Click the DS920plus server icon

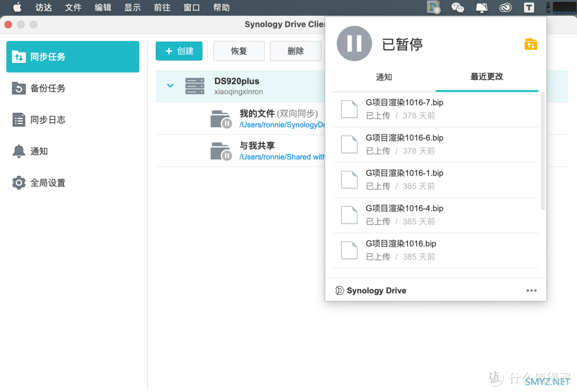tap(194, 85)
